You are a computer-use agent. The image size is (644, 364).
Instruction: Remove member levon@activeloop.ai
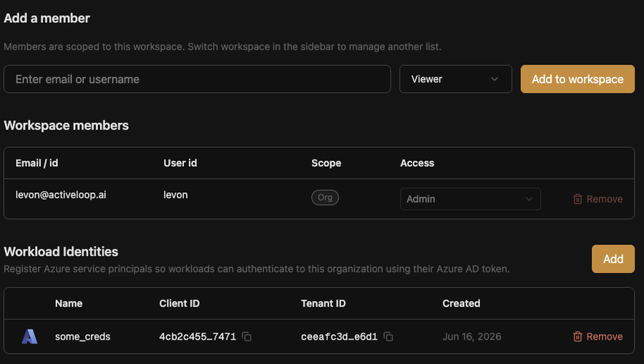[597, 199]
